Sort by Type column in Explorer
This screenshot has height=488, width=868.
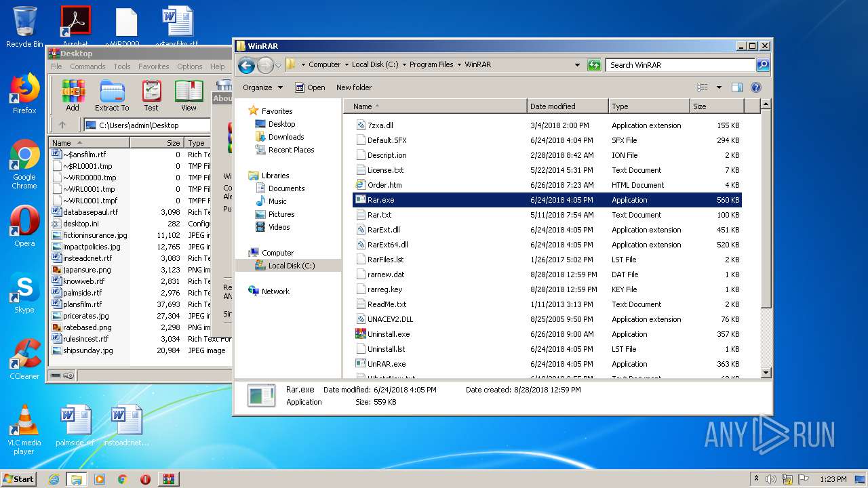point(649,106)
